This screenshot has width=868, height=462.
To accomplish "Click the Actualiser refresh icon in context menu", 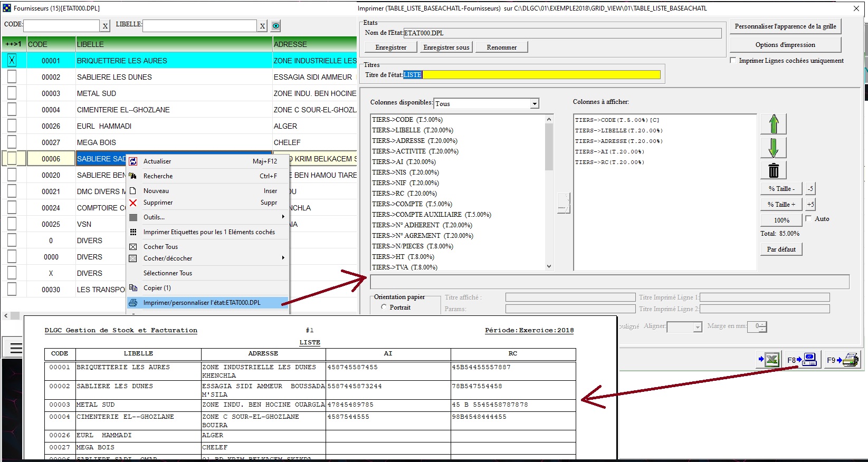I will click(133, 161).
